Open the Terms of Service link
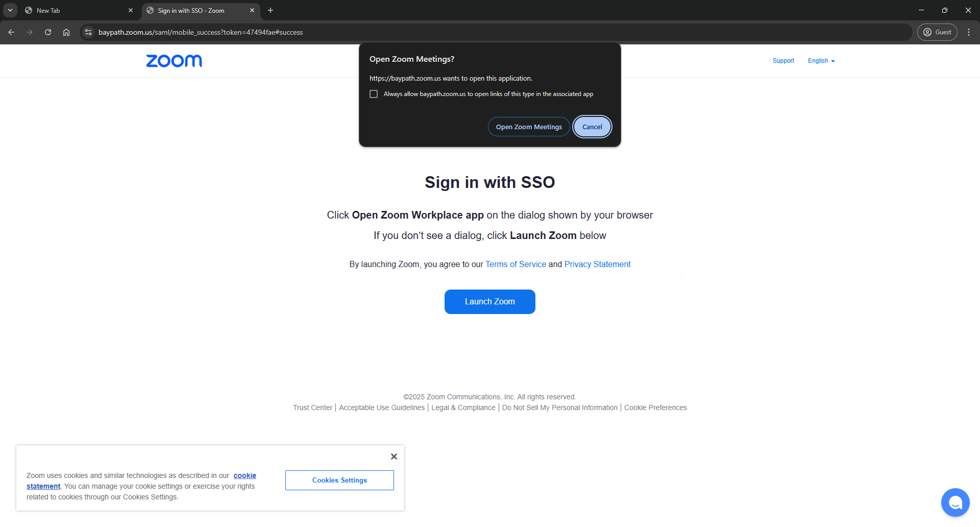The width and height of the screenshot is (980, 527). coord(516,264)
